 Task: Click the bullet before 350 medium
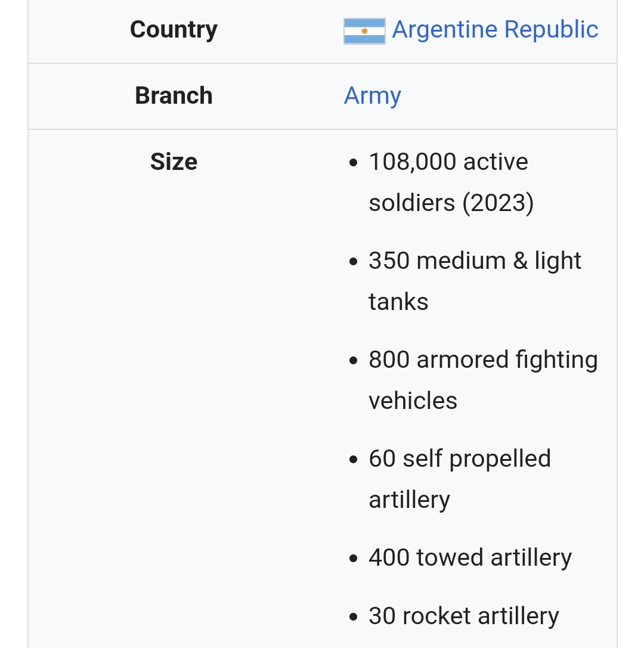click(x=354, y=262)
